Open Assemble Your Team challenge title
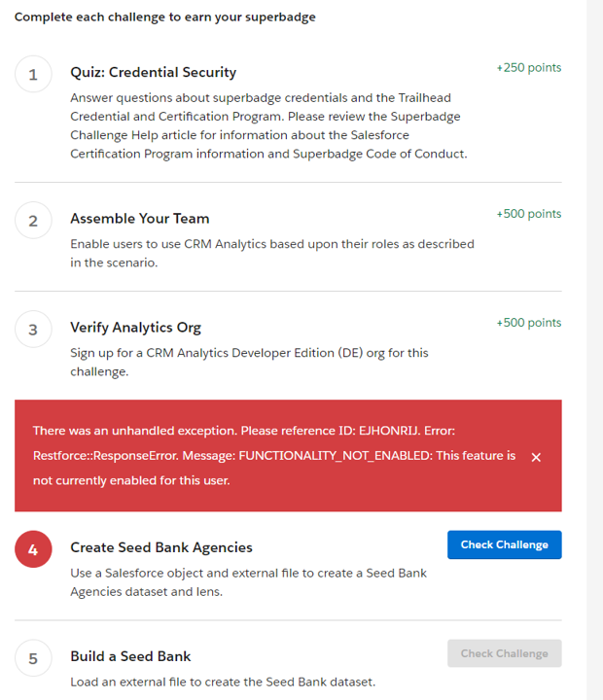 click(139, 219)
